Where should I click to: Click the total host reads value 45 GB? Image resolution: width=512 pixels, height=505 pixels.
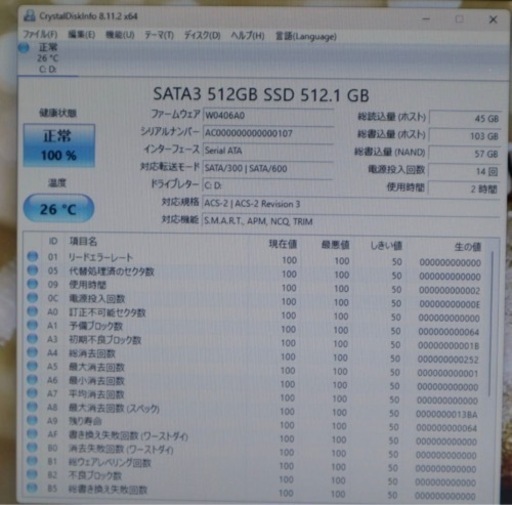click(465, 118)
